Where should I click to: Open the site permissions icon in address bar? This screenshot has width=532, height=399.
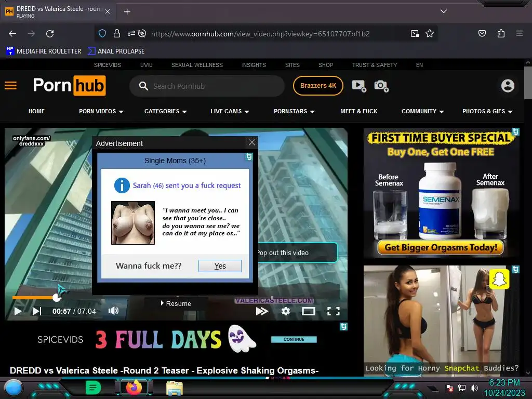point(131,33)
